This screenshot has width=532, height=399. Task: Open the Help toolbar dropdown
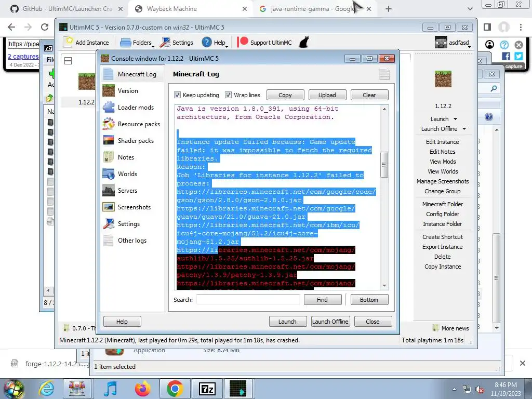(x=215, y=43)
